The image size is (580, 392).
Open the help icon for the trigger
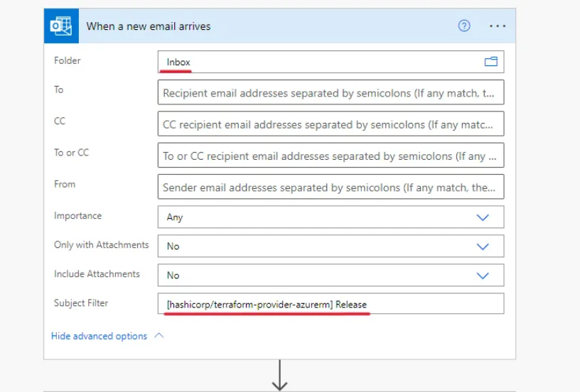coord(464,26)
